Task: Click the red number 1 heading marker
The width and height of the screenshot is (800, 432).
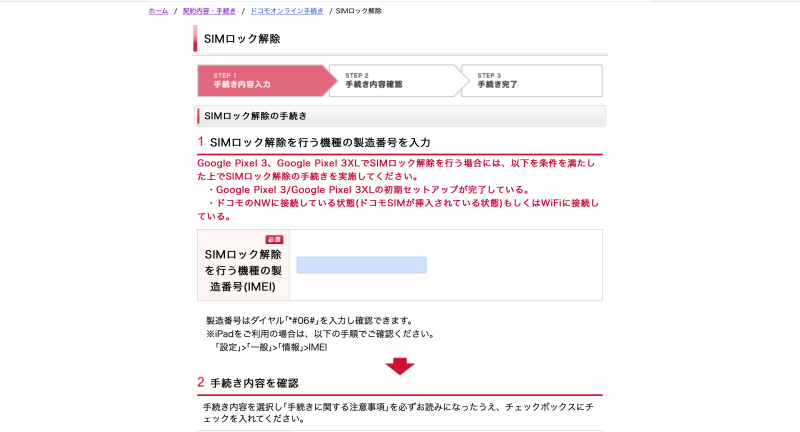Action: (x=201, y=142)
